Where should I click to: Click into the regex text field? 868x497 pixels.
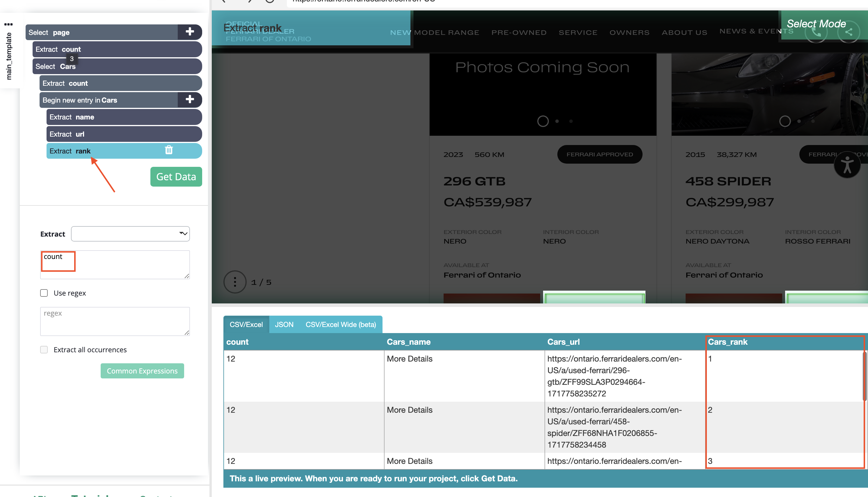tap(115, 321)
